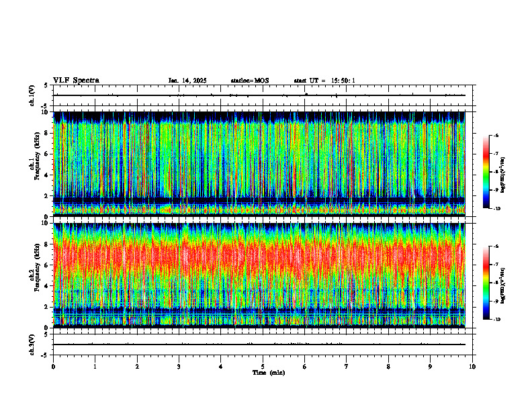
Task: Click the ch.2 spectrogram panel
Action: pos(259,275)
